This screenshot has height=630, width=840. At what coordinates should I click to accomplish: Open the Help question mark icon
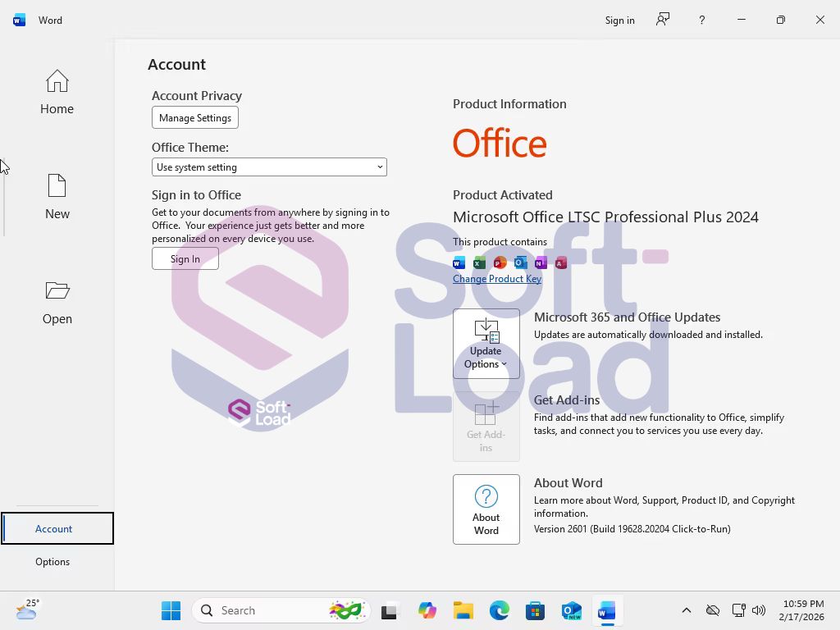702,21
